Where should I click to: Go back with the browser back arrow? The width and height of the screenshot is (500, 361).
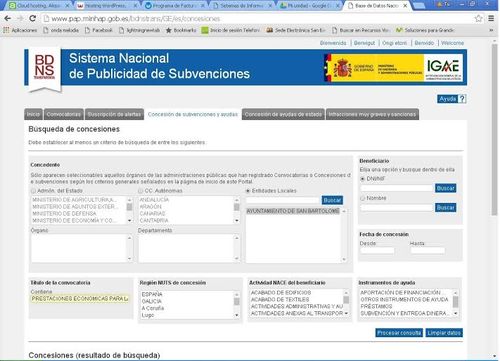click(8, 18)
